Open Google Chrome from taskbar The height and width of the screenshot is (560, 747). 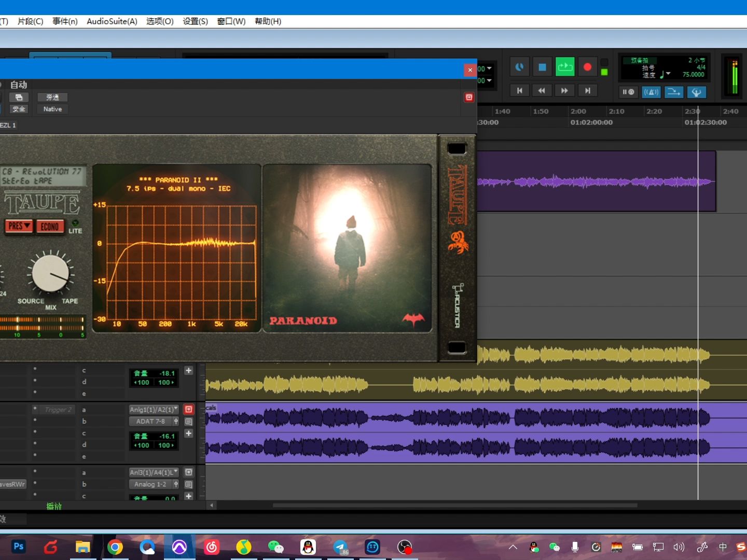[x=115, y=547]
